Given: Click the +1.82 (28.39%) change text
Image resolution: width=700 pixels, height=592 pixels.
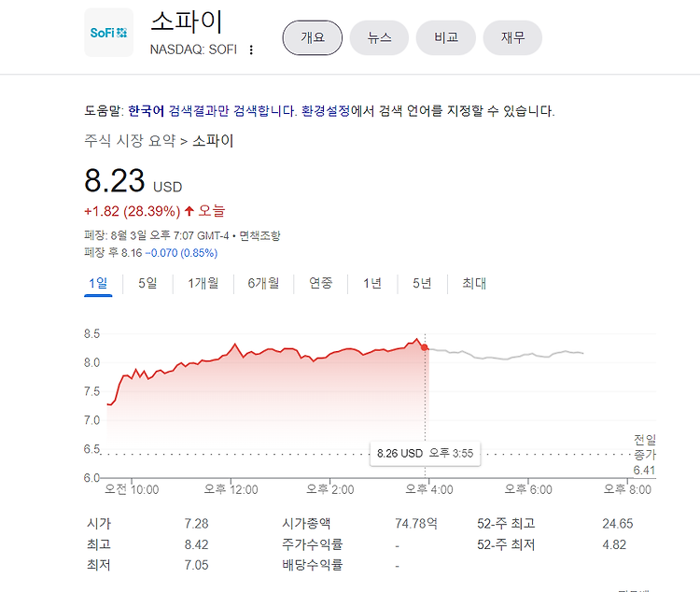Looking at the screenshot, I should point(133,211).
